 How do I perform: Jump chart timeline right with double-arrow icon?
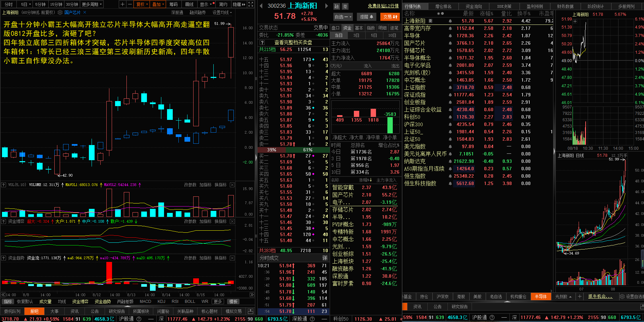252,294
